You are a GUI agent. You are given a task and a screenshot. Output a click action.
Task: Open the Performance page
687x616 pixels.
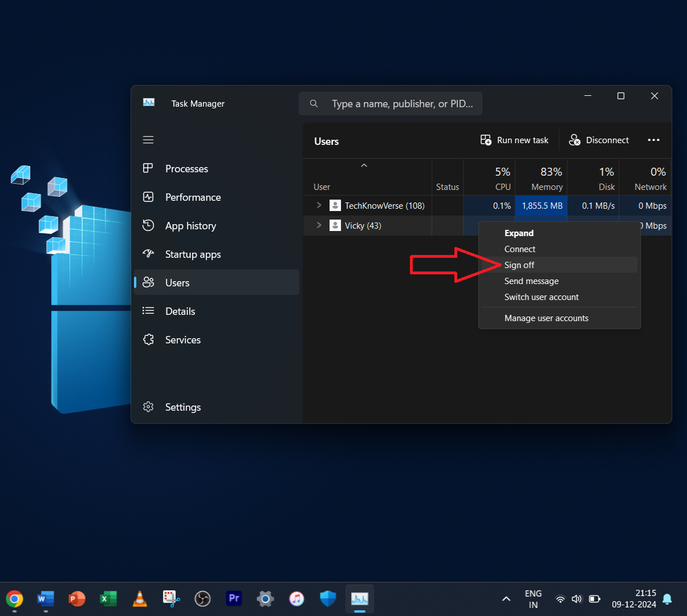[x=193, y=197]
